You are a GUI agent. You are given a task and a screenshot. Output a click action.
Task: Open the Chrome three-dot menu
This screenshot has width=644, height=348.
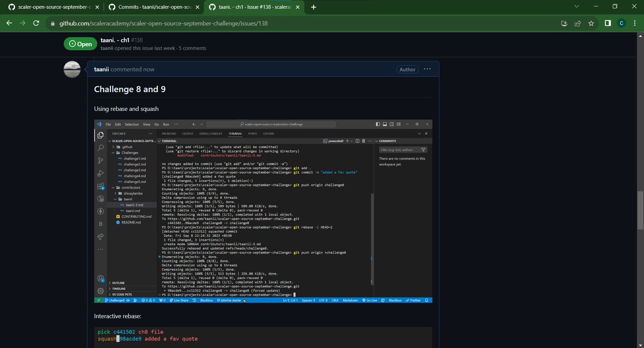pos(635,24)
